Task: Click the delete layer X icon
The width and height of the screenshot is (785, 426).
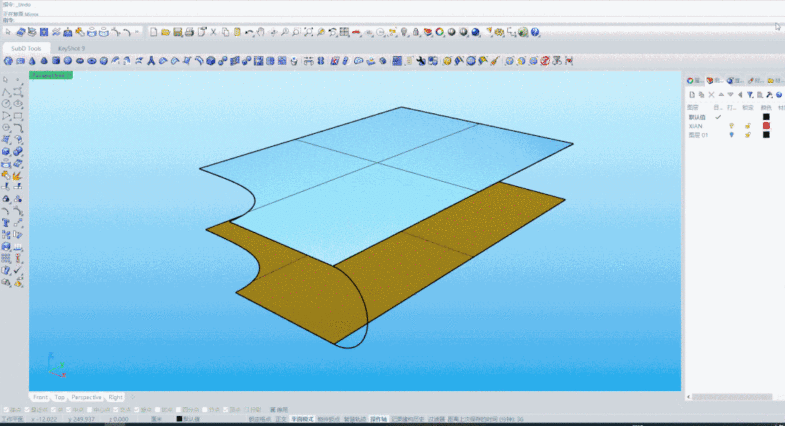Action: (x=711, y=95)
